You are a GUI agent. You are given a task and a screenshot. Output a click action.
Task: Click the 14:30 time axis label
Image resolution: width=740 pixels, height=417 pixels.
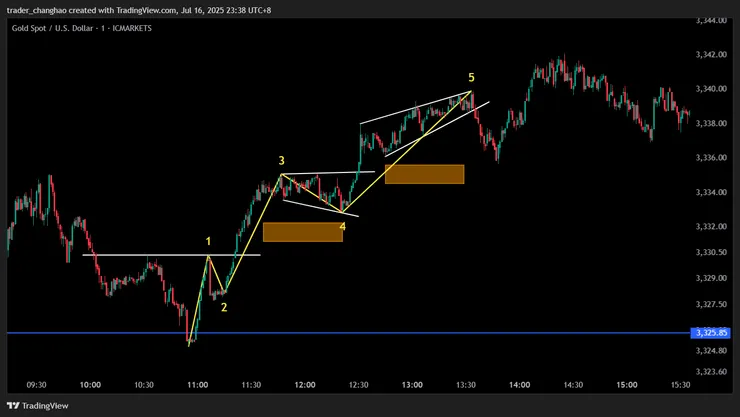573,385
